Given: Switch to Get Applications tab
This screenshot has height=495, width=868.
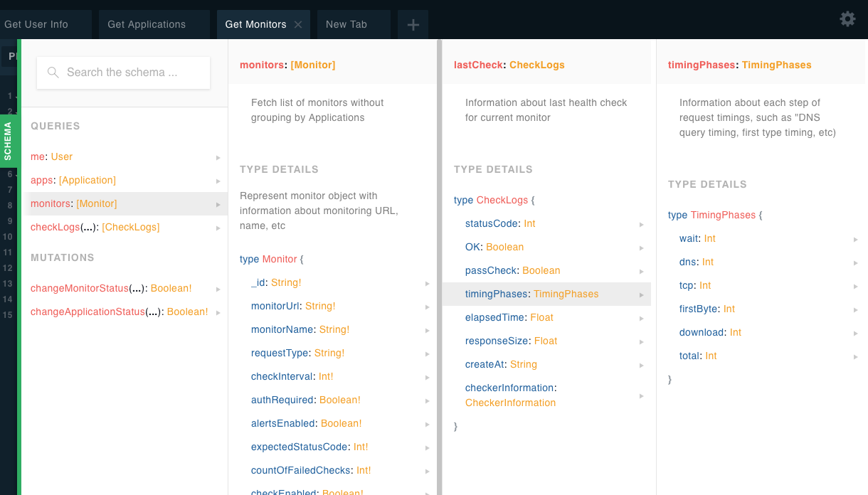Looking at the screenshot, I should (x=147, y=25).
